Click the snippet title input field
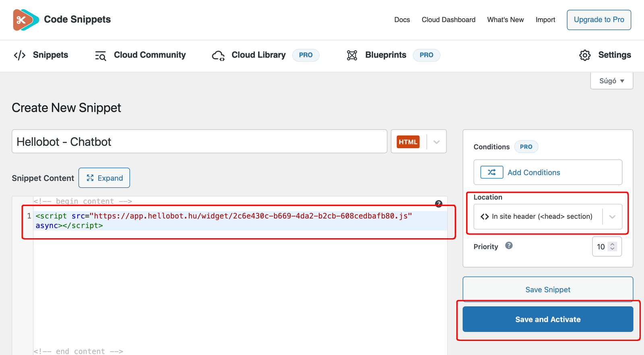Viewport: 644px width, 355px height. [199, 141]
